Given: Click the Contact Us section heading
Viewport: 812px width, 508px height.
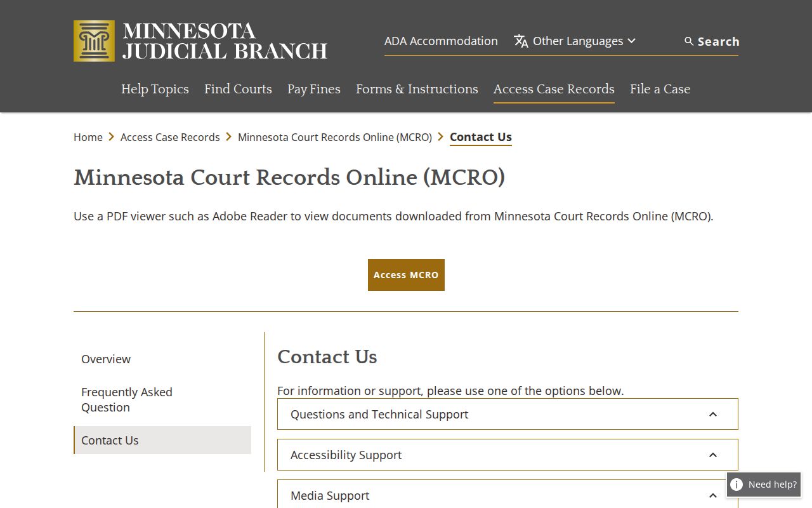Looking at the screenshot, I should [x=327, y=357].
